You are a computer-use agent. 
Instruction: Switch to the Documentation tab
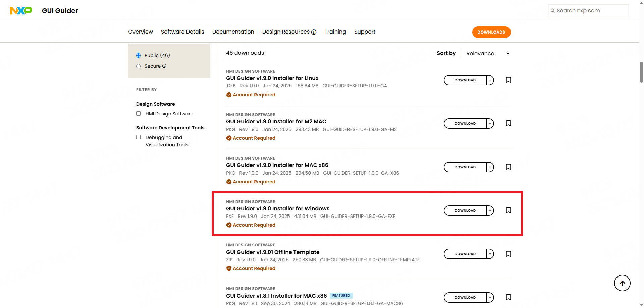tap(233, 32)
